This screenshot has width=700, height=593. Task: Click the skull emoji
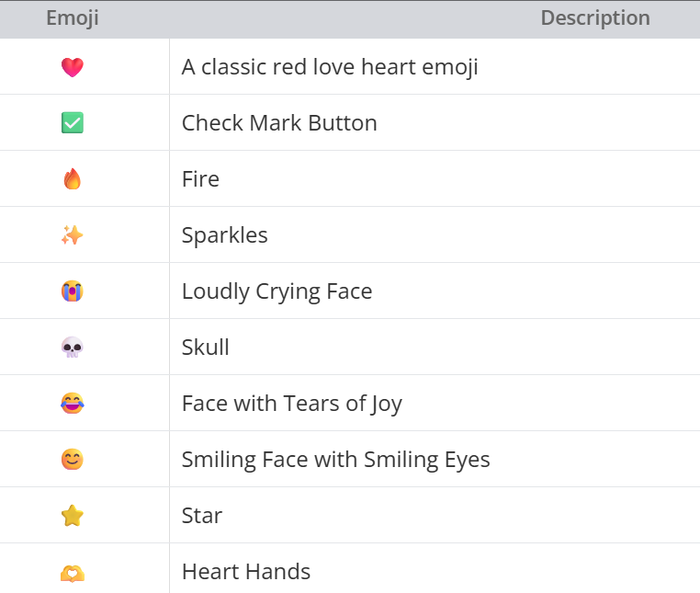pyautogui.click(x=73, y=348)
